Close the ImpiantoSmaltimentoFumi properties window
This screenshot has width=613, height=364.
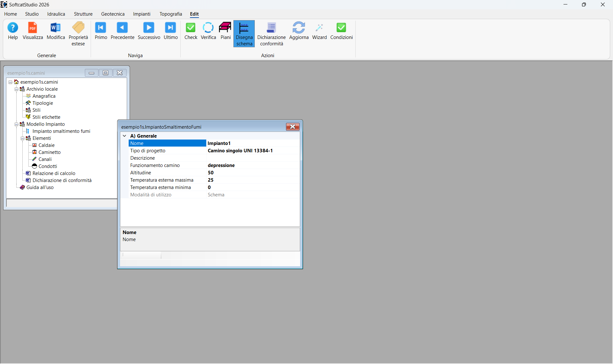(292, 127)
